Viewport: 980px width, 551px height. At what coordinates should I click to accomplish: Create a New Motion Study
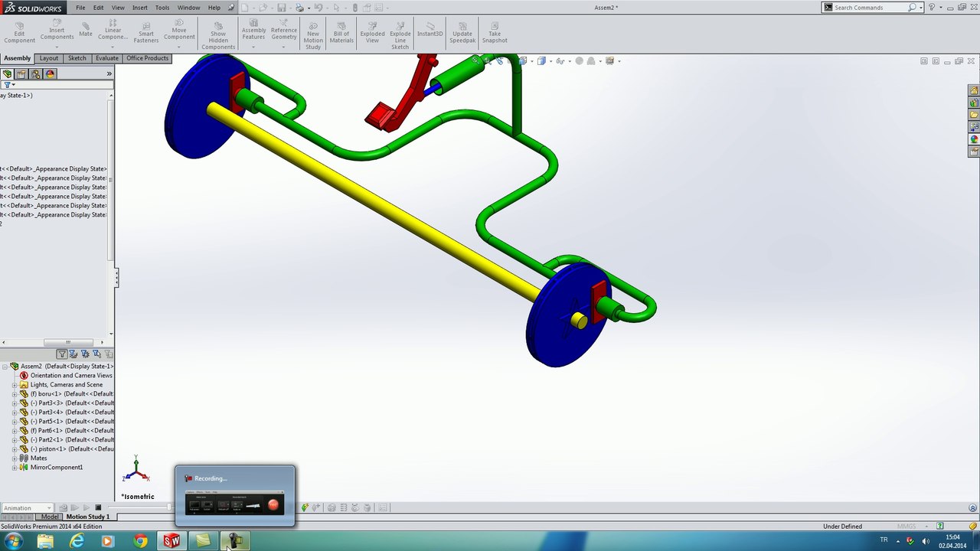pyautogui.click(x=313, y=35)
